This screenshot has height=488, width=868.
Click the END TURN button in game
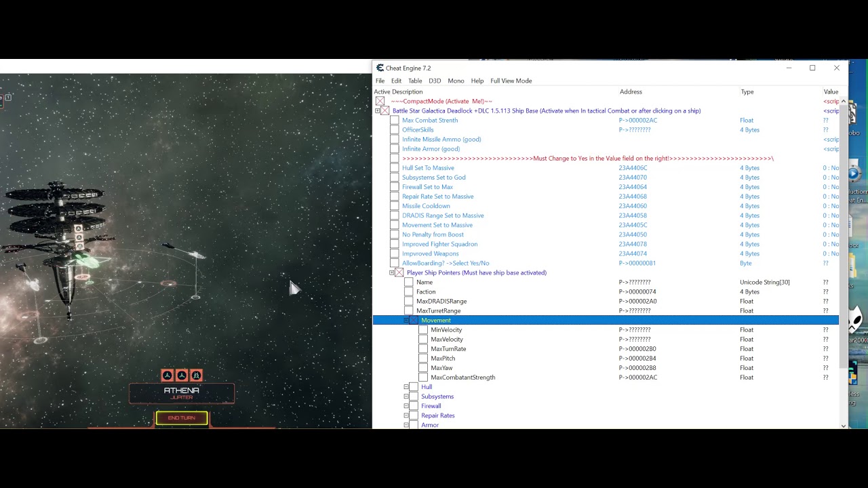pyautogui.click(x=182, y=418)
